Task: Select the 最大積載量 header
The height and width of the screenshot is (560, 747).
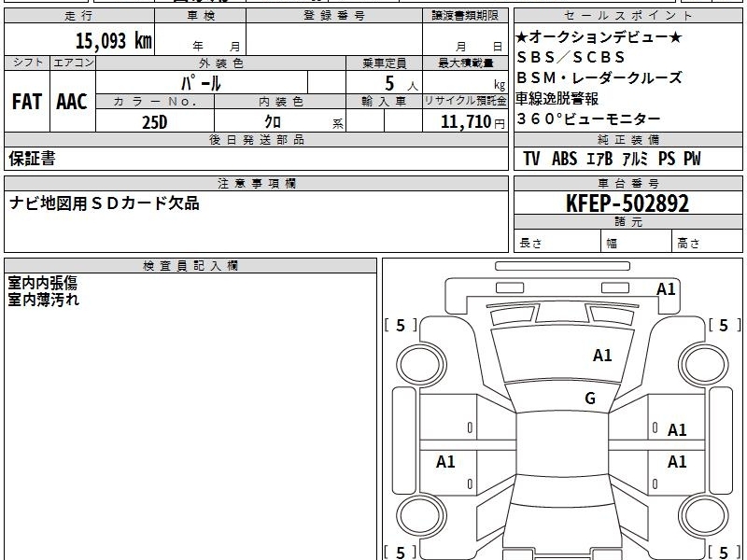Action: click(465, 63)
